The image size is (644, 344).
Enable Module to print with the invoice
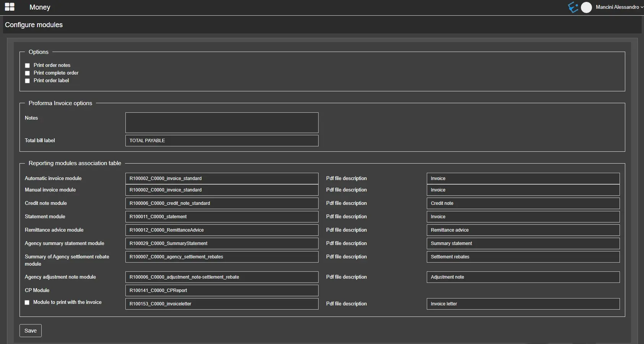click(x=27, y=302)
